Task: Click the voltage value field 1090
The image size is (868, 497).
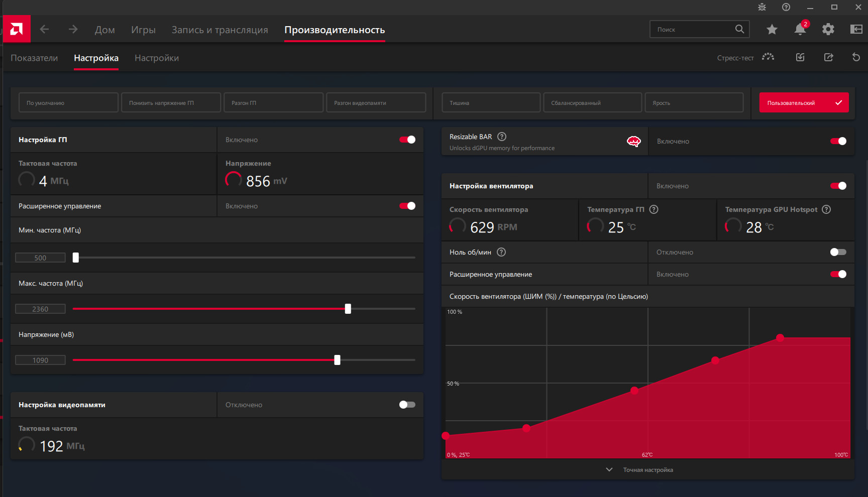Action: point(40,360)
